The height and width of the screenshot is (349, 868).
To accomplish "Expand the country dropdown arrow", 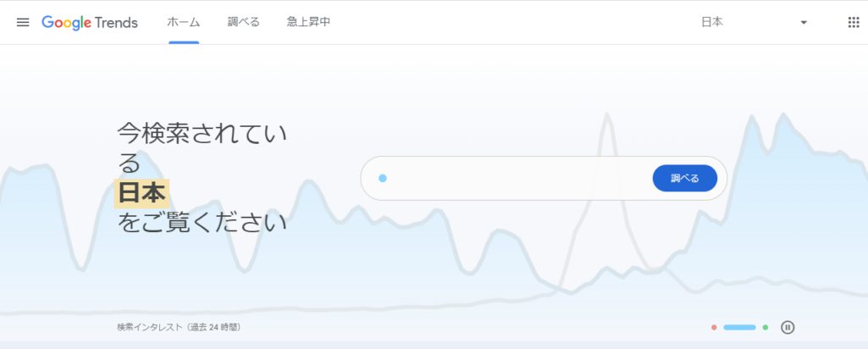I will click(x=804, y=22).
